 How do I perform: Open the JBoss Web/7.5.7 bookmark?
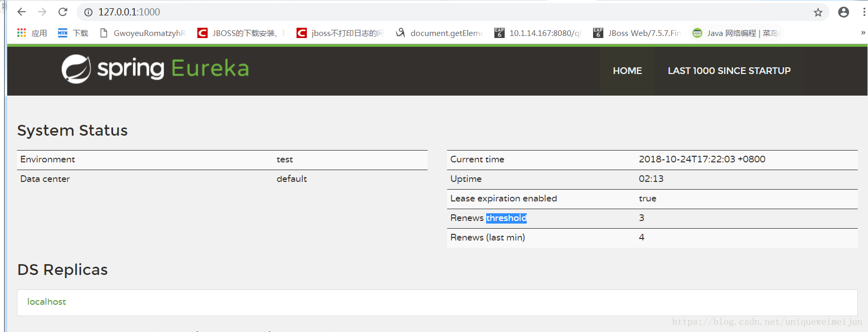pyautogui.click(x=637, y=33)
